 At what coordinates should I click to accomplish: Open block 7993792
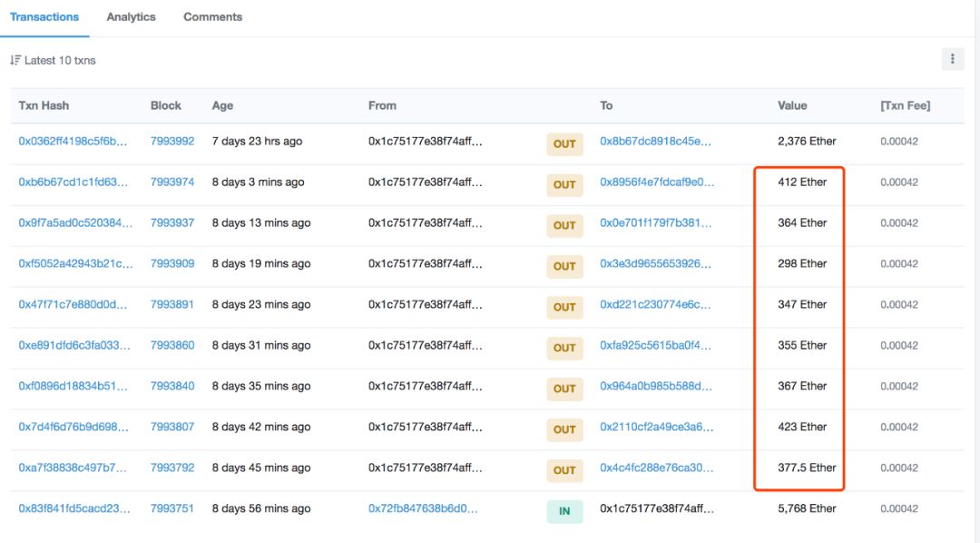[172, 468]
